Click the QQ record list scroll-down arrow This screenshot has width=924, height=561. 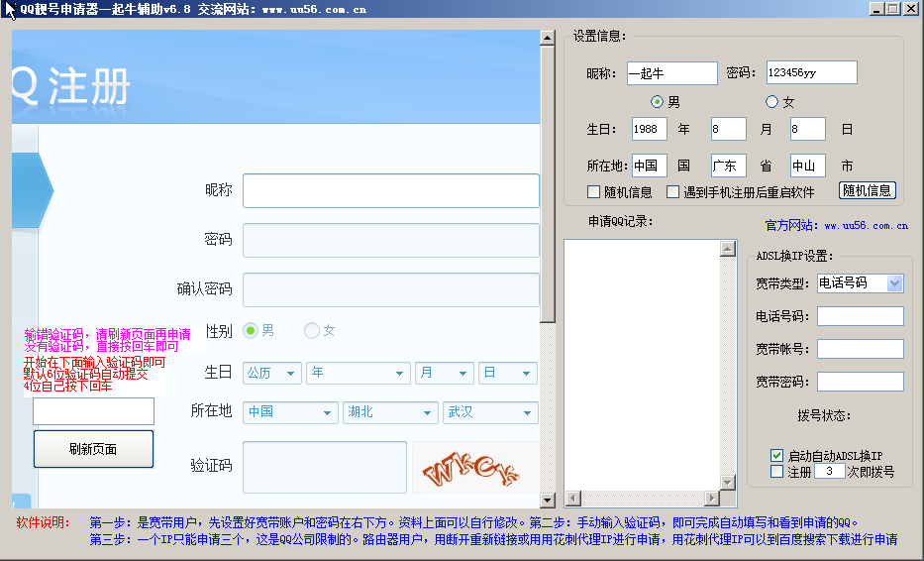728,483
